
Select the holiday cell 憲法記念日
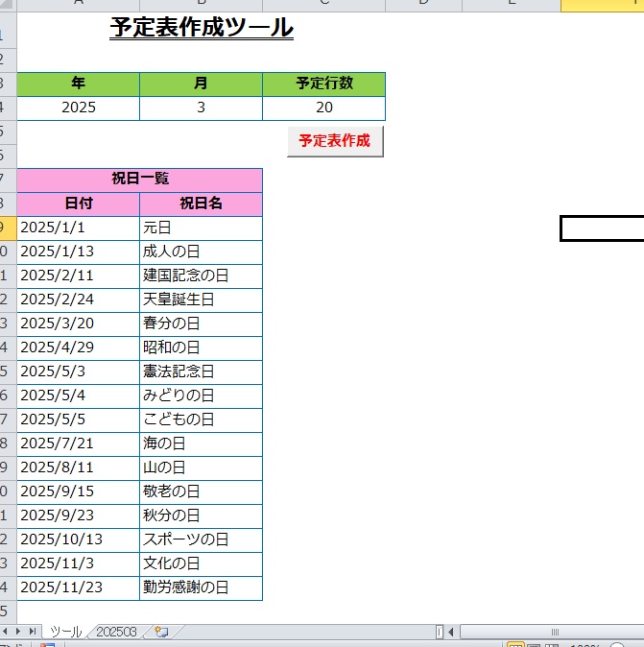[x=201, y=371]
